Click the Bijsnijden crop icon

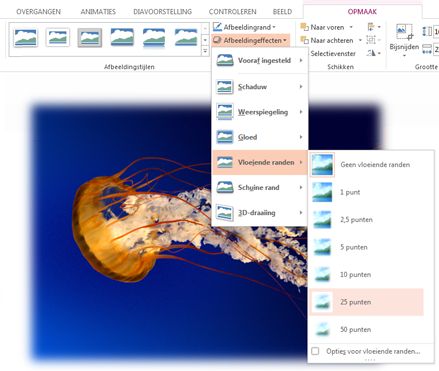404,32
